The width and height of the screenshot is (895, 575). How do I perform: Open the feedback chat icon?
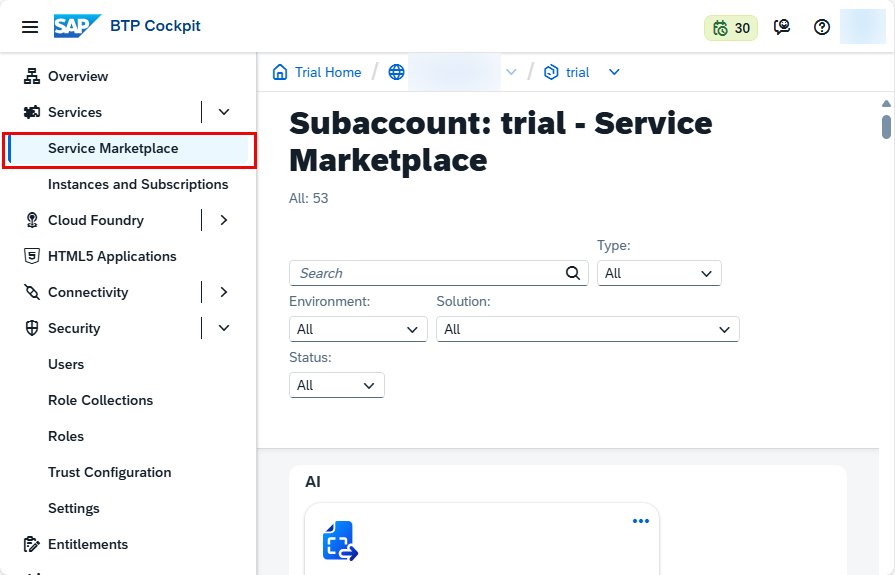pos(781,27)
